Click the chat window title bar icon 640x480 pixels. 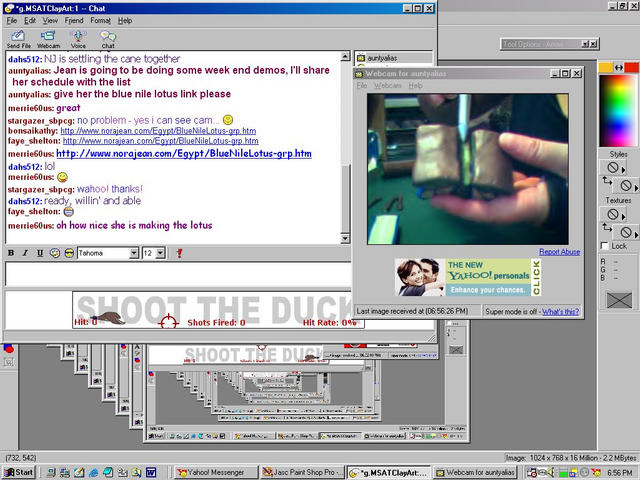point(9,8)
